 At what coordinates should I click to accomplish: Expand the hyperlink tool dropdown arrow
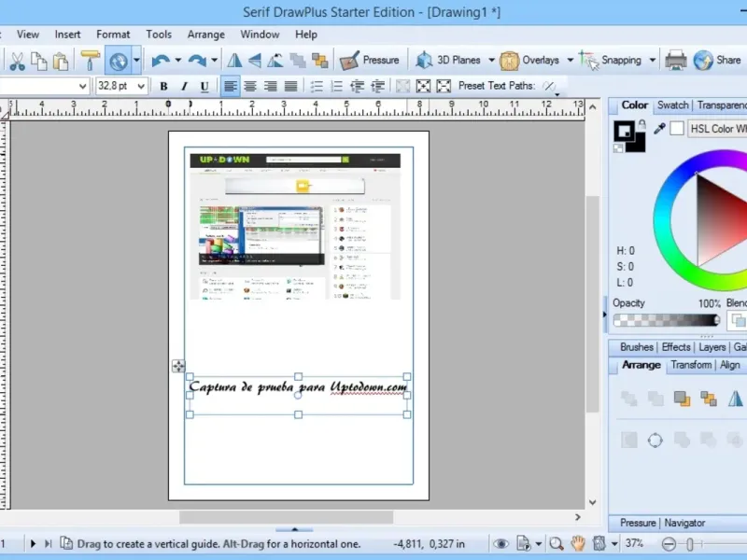[136, 61]
